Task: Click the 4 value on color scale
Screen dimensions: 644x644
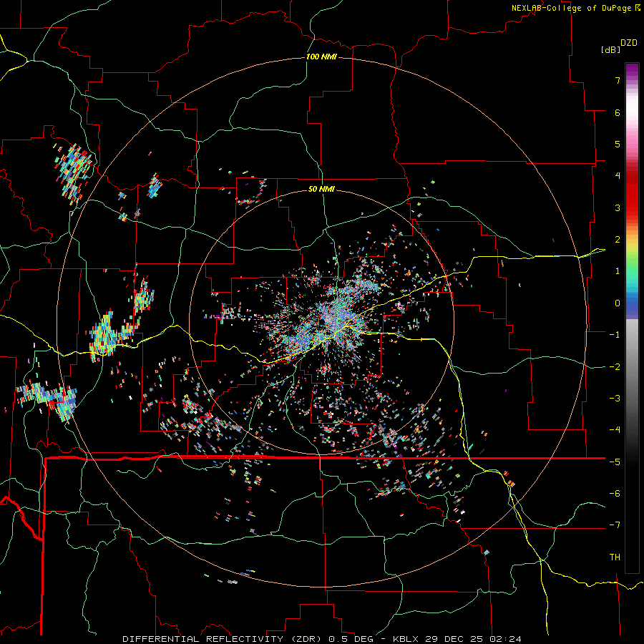Action: (x=618, y=176)
